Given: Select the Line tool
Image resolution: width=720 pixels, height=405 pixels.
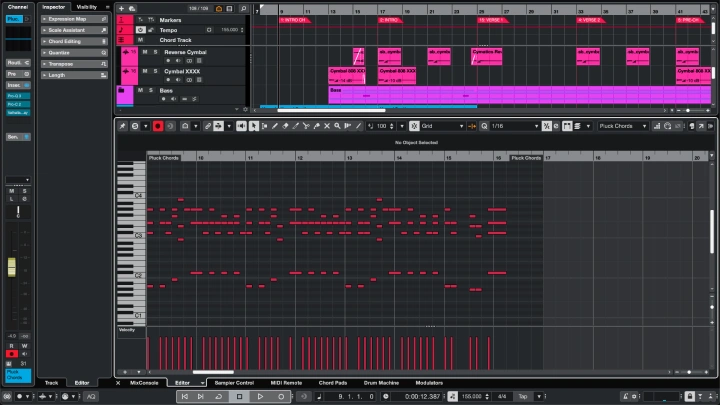Looking at the screenshot, I should point(358,126).
